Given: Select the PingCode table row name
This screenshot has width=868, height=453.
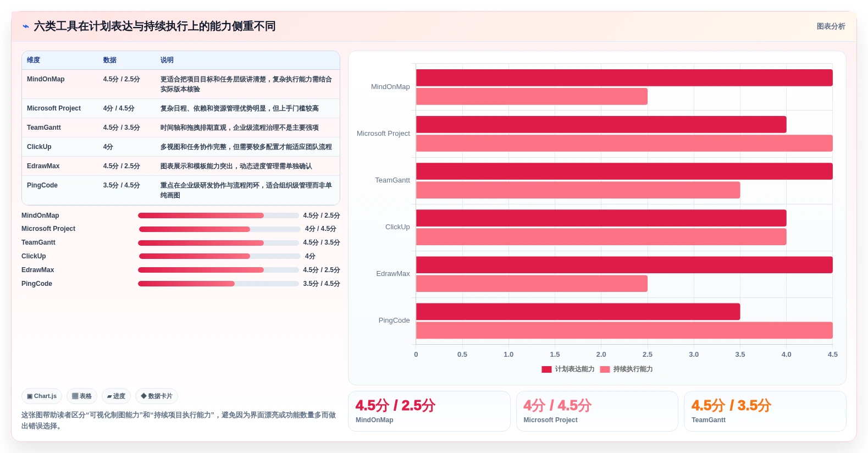Looking at the screenshot, I should coord(42,185).
